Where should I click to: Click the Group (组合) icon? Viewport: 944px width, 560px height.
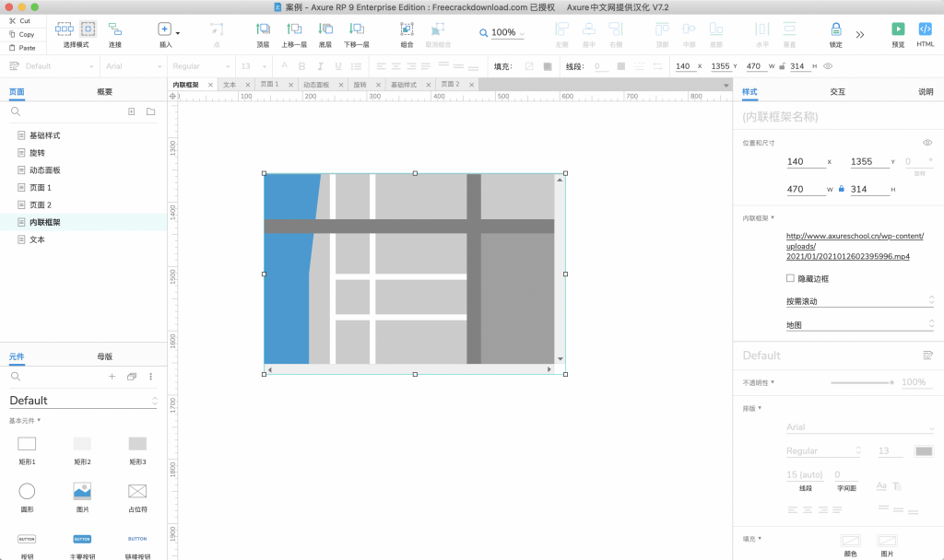point(407,29)
